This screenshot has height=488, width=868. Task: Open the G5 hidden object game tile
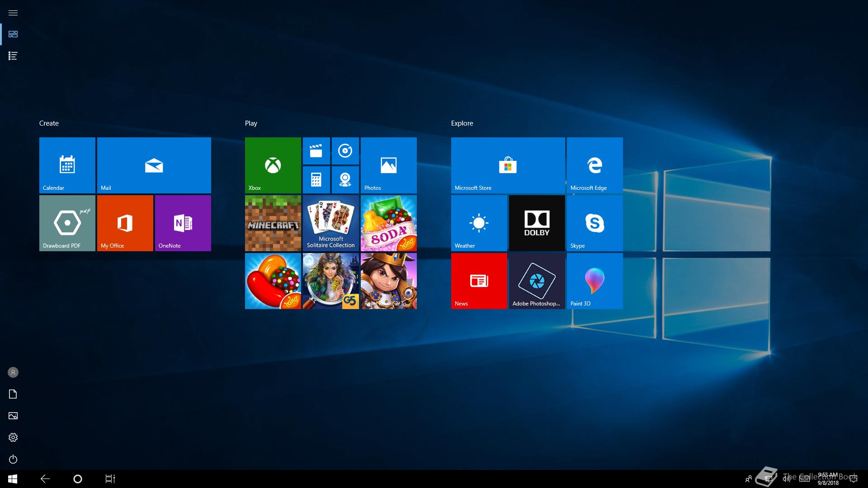click(331, 281)
